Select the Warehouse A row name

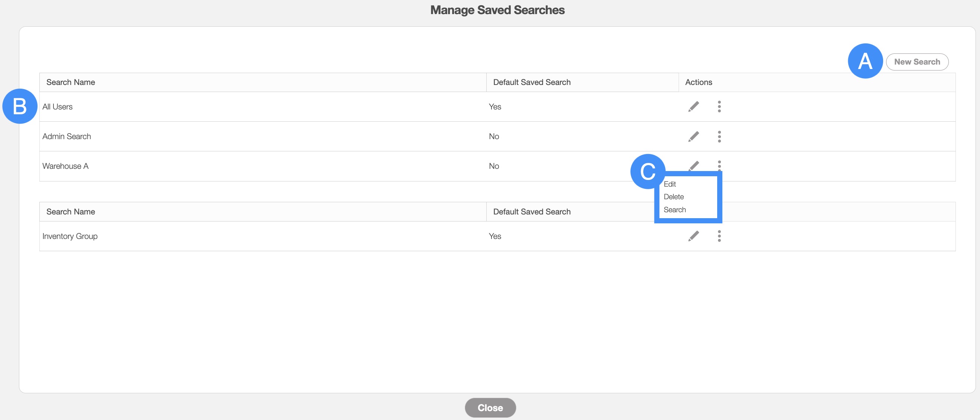coord(65,166)
